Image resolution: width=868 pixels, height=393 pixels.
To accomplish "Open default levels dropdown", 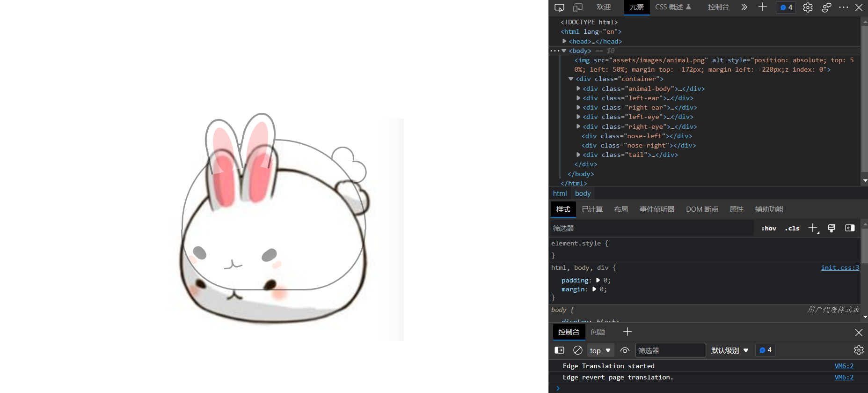I will click(x=730, y=350).
